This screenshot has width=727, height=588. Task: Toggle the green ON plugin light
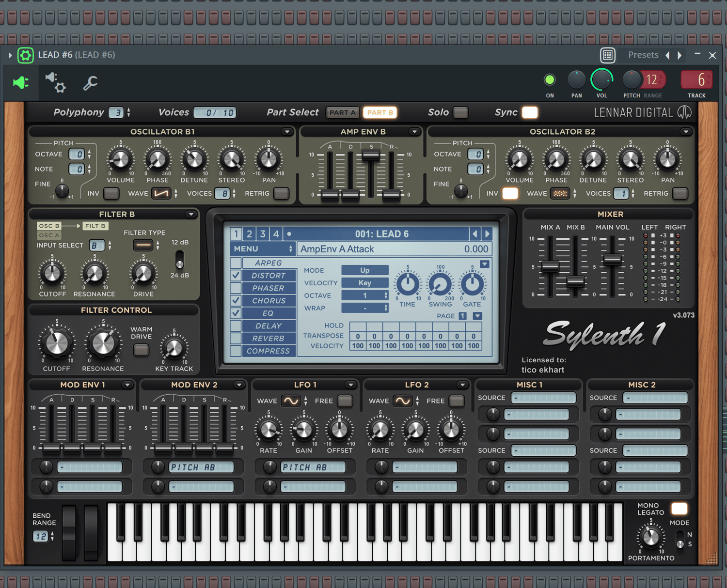coord(550,80)
